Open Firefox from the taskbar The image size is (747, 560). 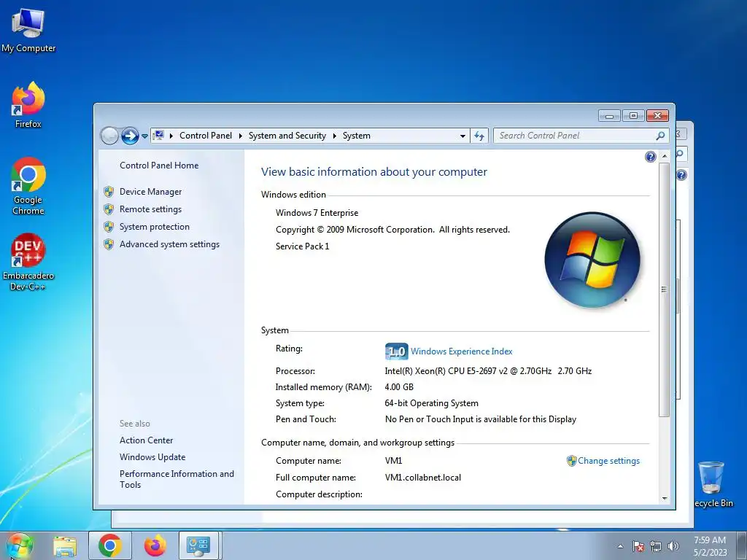click(155, 545)
